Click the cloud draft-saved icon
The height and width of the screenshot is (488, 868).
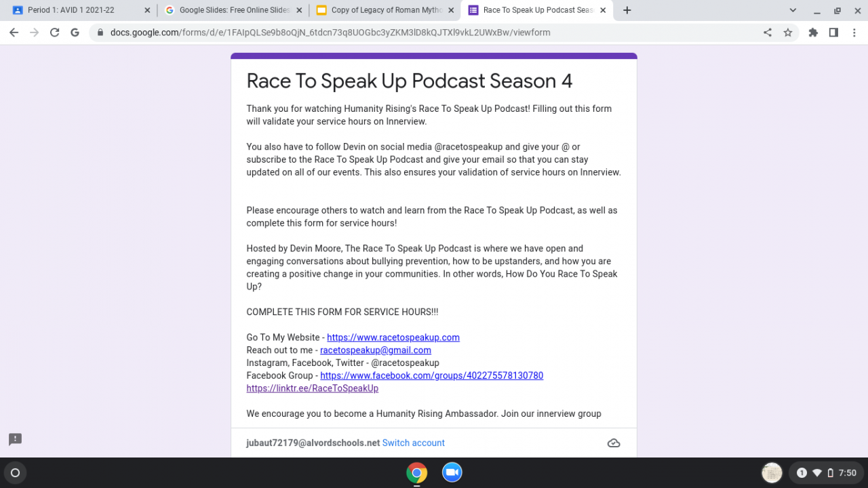[614, 443]
